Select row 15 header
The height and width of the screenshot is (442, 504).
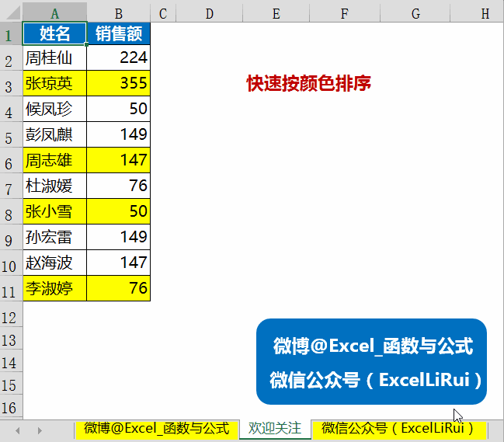point(11,383)
